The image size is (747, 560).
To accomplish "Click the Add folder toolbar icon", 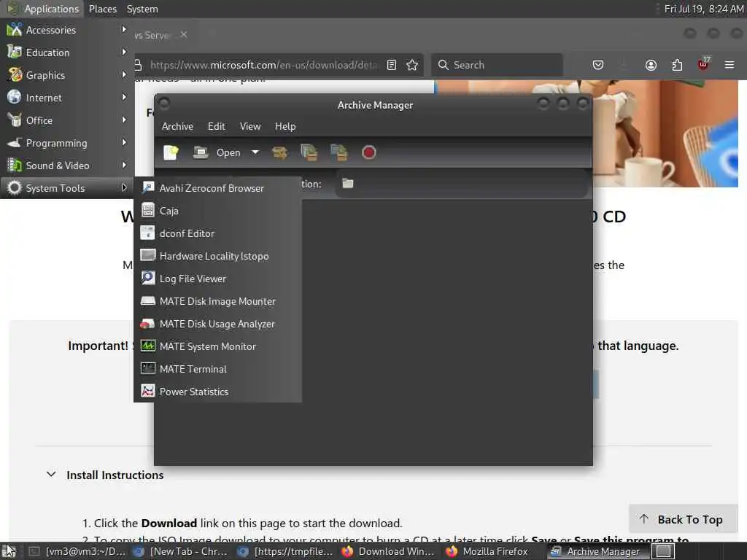I will point(338,152).
